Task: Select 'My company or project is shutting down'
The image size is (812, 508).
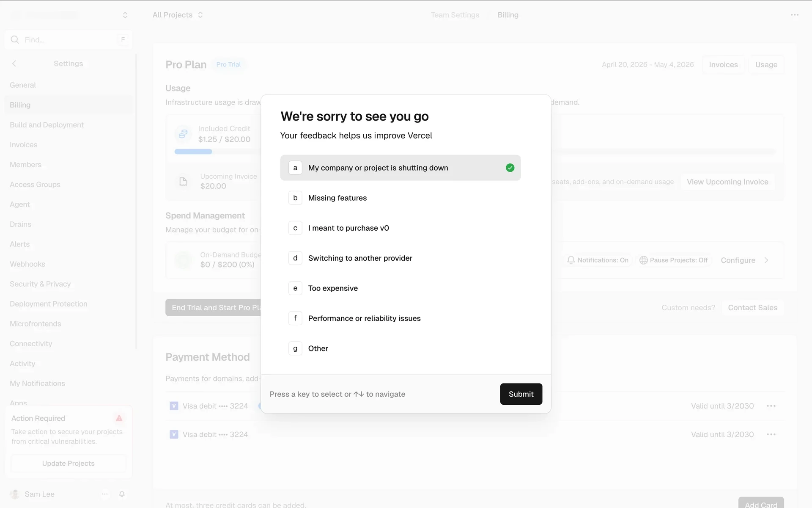Action: [x=401, y=168]
